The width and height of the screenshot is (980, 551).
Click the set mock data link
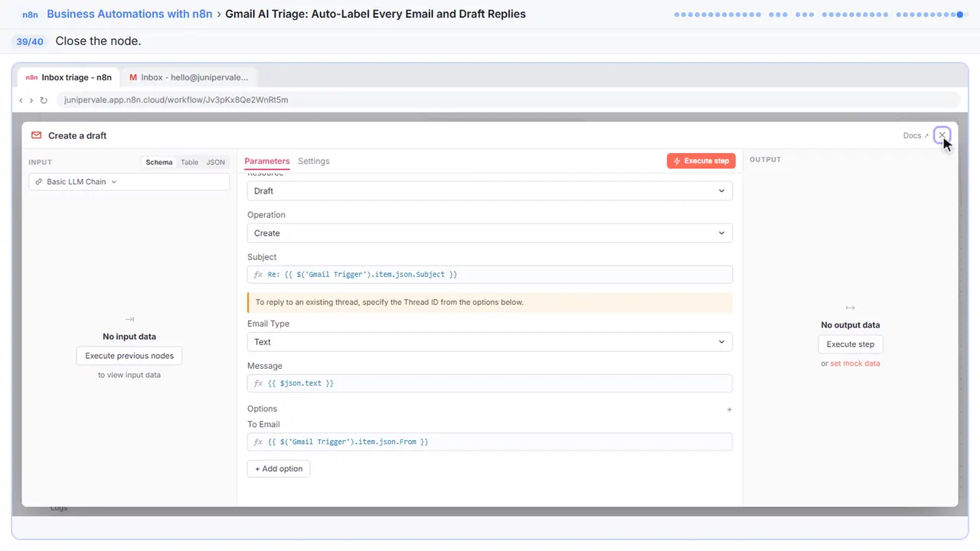[x=855, y=364]
